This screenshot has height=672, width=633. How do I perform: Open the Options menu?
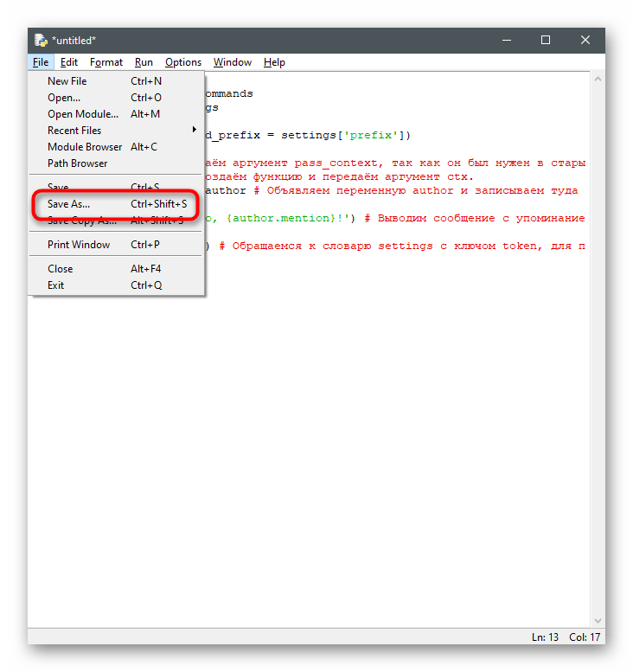(x=183, y=62)
